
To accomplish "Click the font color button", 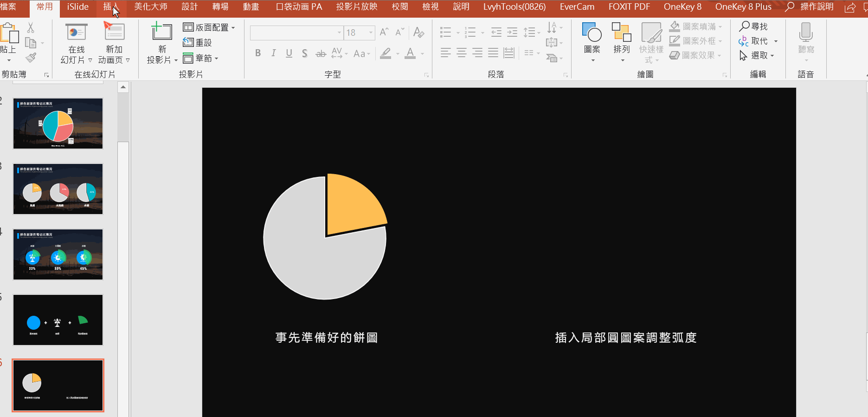I will 410,53.
